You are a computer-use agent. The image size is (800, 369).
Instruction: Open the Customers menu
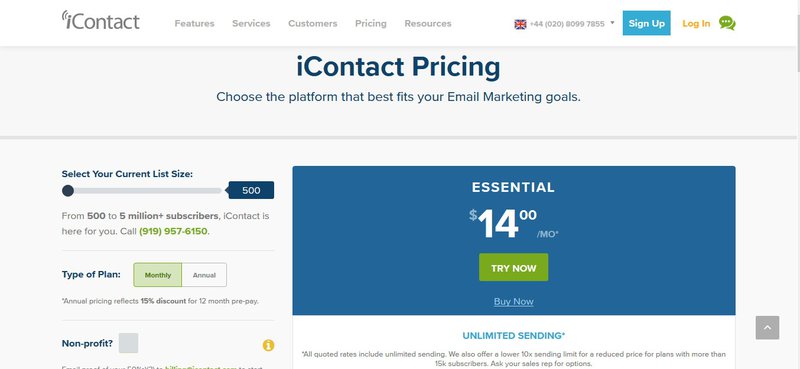pos(313,23)
